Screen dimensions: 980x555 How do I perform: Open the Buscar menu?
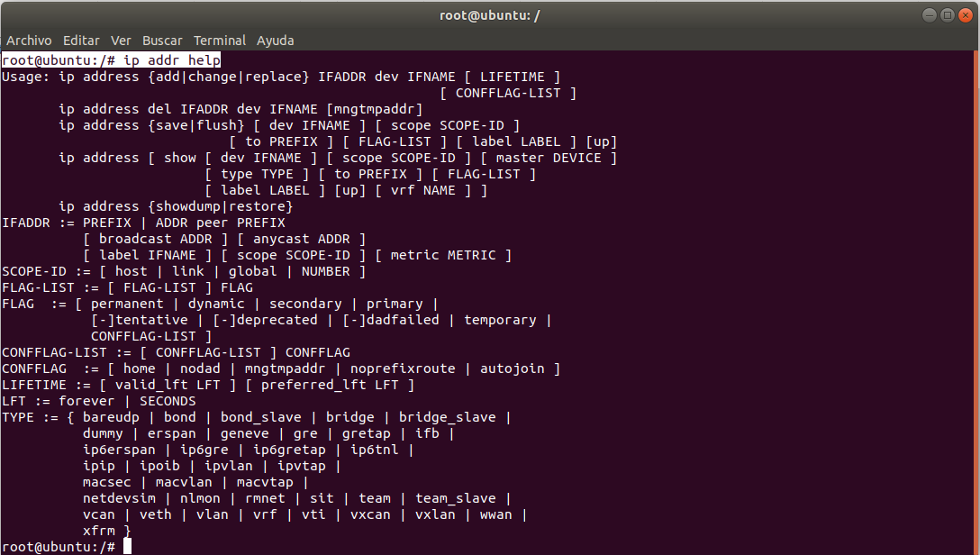162,41
